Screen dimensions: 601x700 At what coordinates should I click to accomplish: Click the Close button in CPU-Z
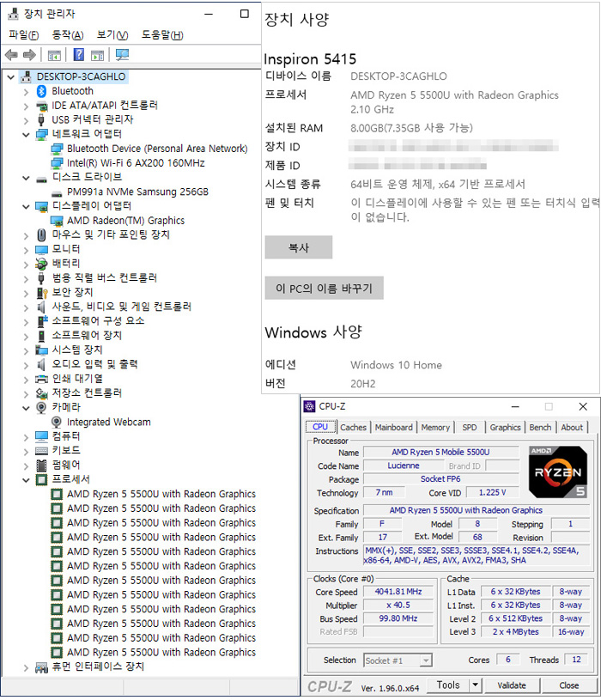pyautogui.click(x=569, y=685)
